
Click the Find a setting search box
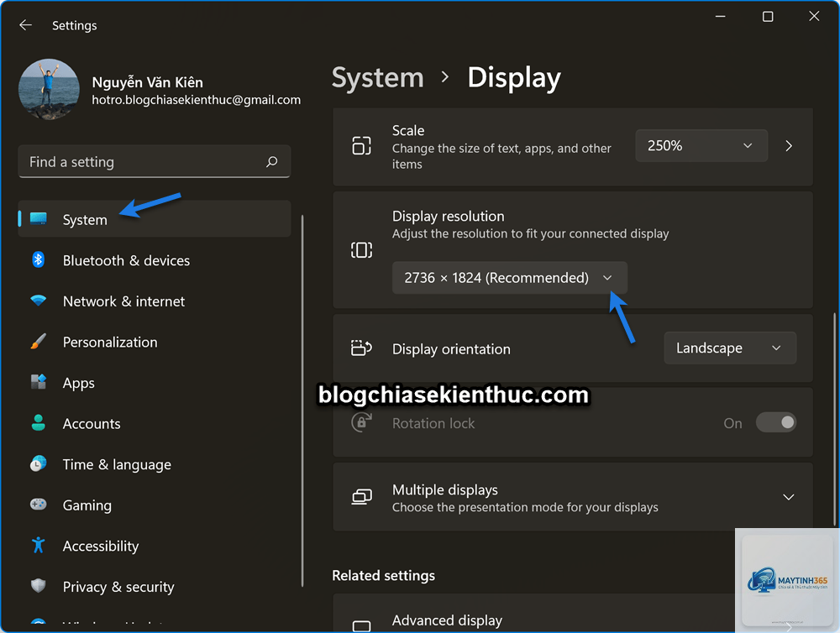155,161
